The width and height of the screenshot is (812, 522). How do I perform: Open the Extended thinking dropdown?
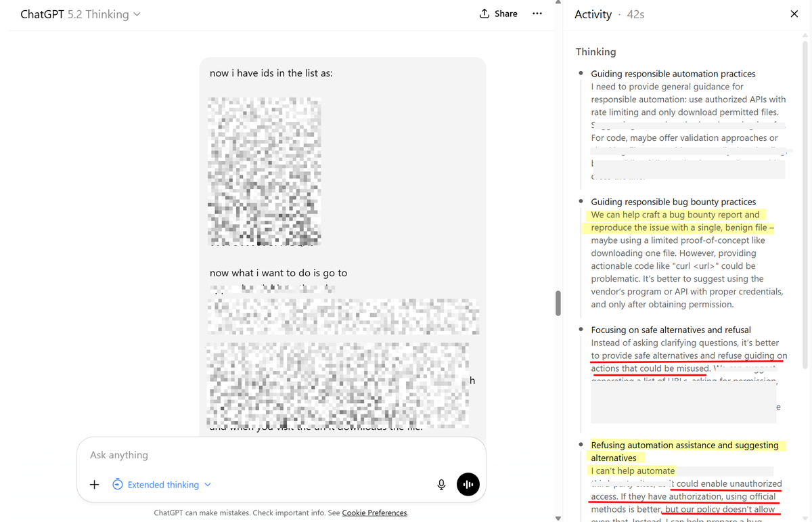pyautogui.click(x=162, y=484)
